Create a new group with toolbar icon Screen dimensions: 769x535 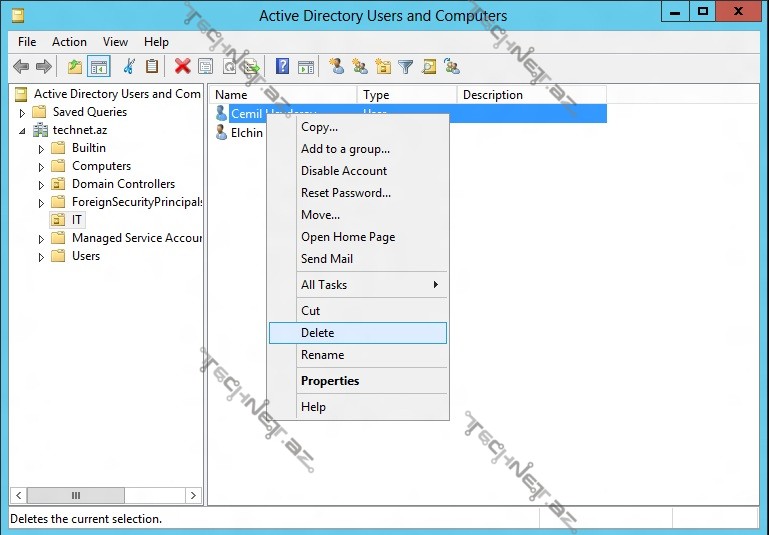coord(359,66)
